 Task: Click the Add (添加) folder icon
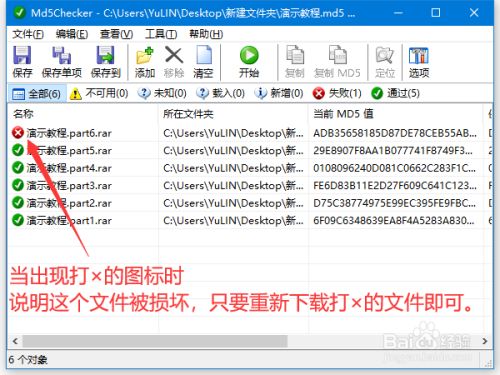coord(145,55)
